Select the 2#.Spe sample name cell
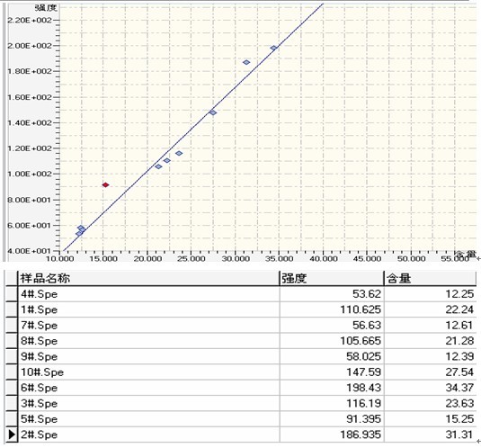481x448 pixels. (148, 435)
